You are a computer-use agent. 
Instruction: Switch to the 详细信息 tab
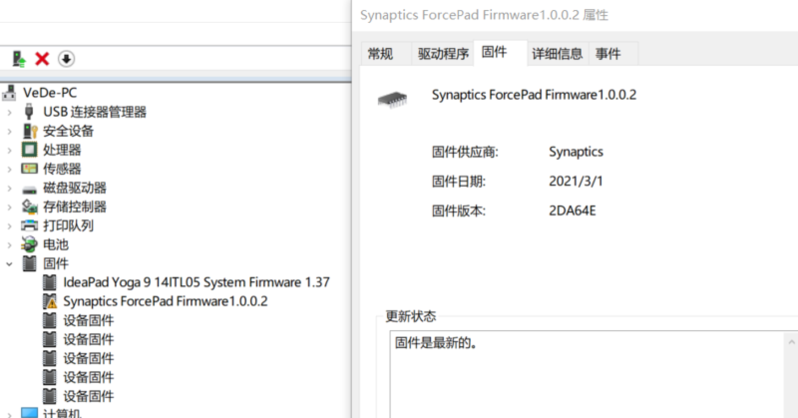click(x=557, y=54)
